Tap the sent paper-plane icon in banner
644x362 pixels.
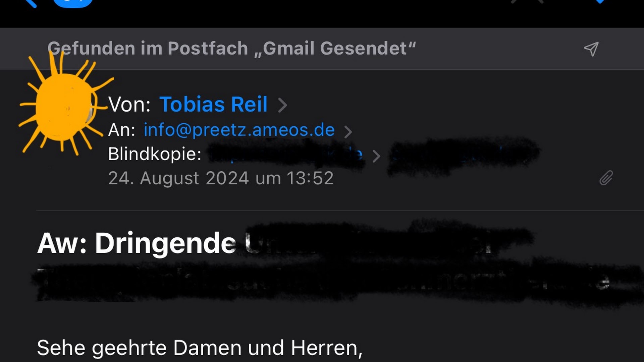tap(591, 49)
